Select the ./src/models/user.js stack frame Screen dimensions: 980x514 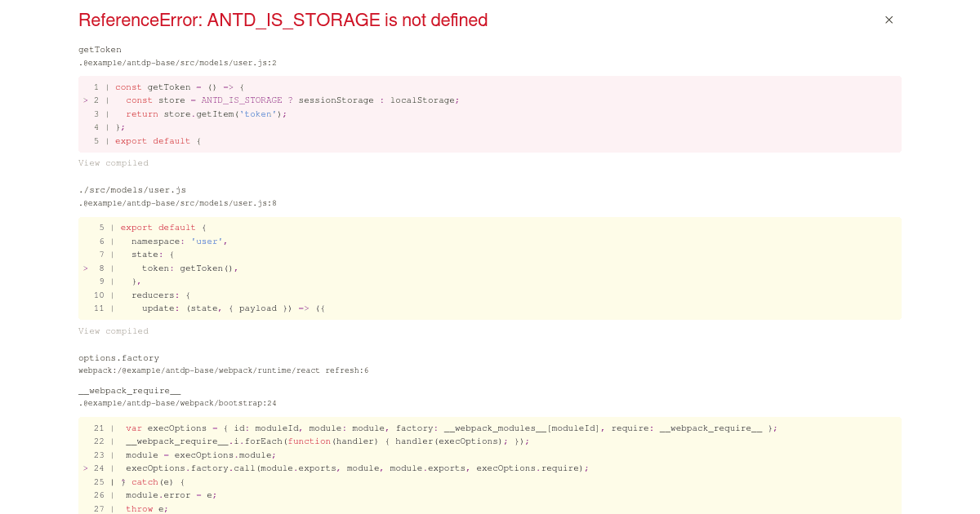pyautogui.click(x=131, y=189)
